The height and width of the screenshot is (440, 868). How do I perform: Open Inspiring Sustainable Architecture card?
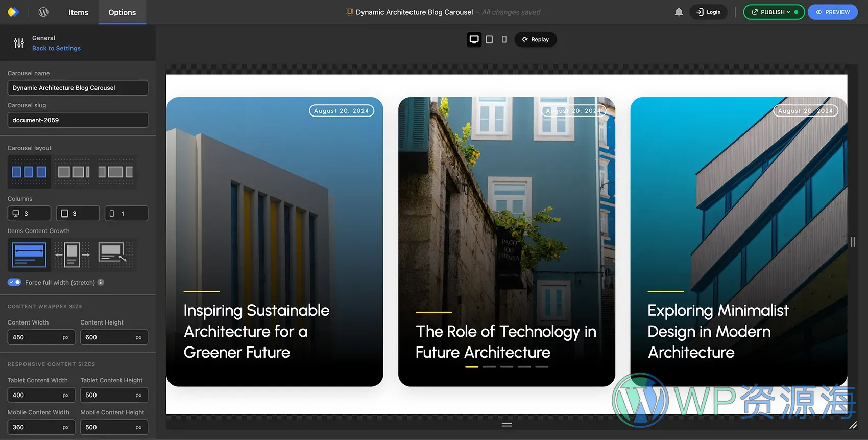point(275,242)
